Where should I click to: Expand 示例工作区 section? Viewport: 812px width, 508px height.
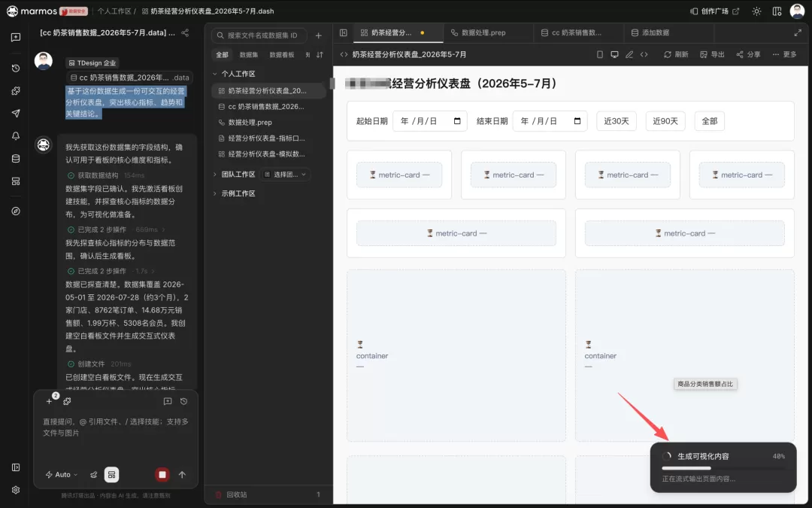coord(215,193)
